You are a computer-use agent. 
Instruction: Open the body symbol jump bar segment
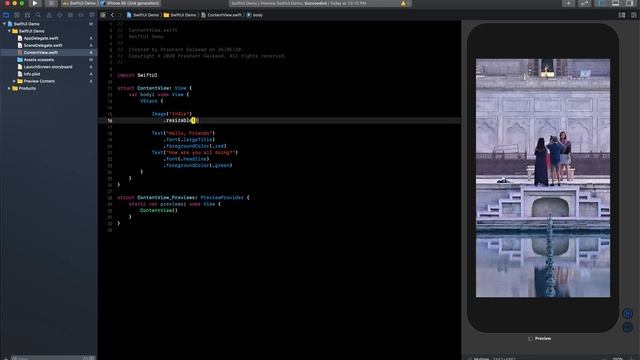pos(254,15)
